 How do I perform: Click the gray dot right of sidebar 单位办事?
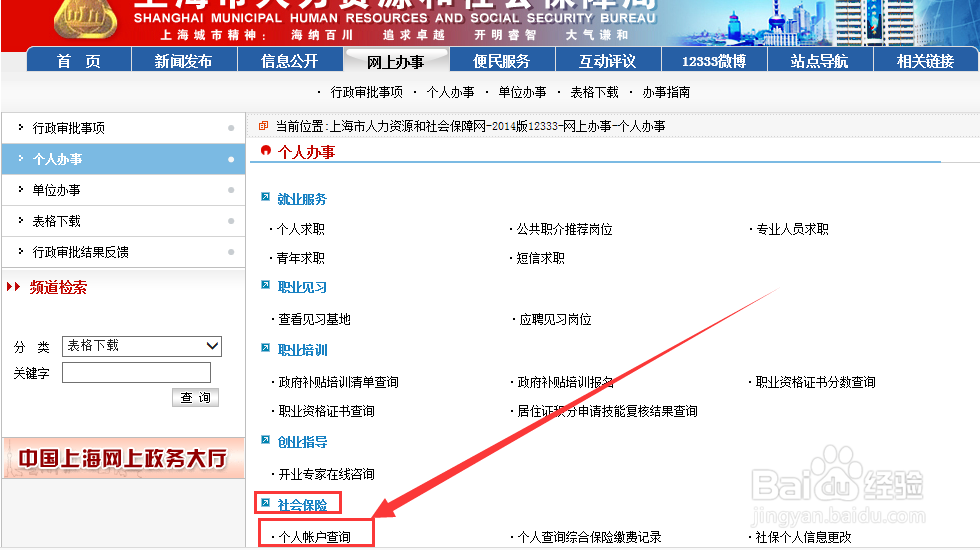click(x=231, y=190)
